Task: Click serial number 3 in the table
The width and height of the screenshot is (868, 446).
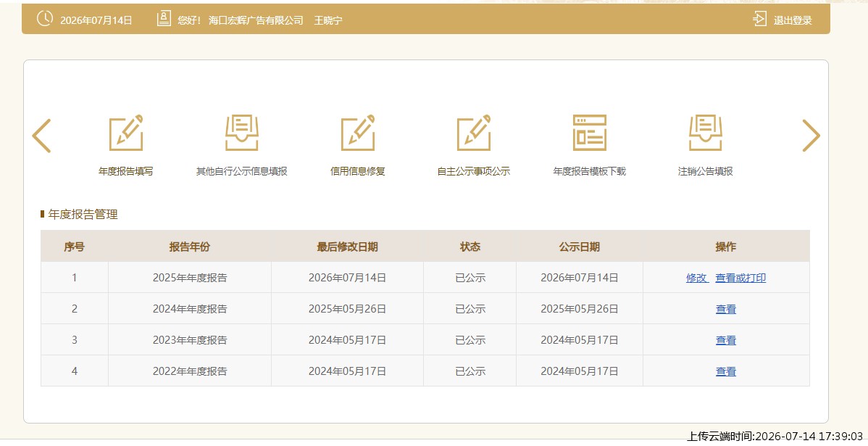Action: click(x=74, y=339)
